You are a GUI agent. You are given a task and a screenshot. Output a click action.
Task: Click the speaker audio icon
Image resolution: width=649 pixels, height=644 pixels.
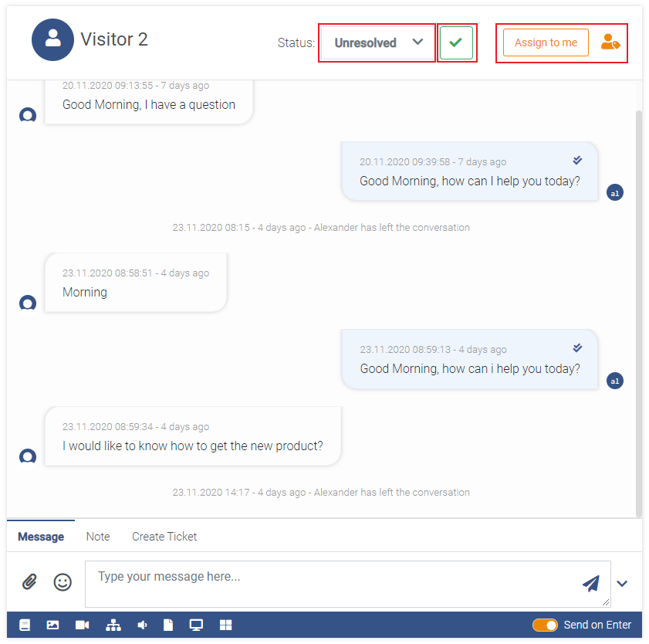[142, 625]
